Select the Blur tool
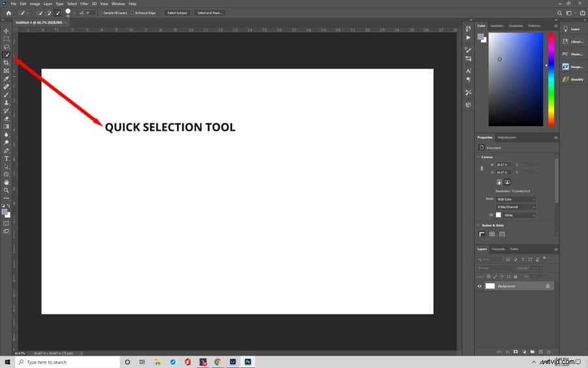Viewport: 588px width, 368px height. 7,134
